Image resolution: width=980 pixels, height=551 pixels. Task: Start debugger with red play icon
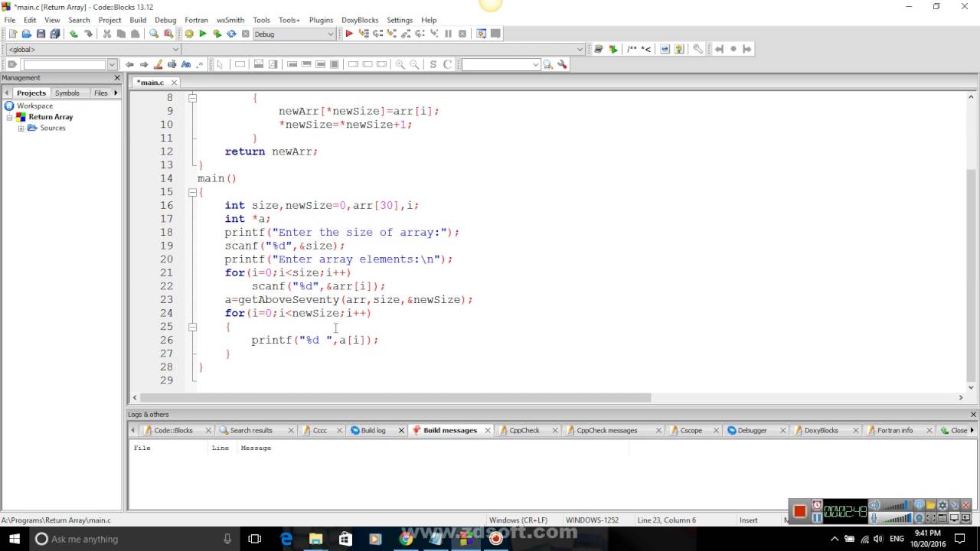349,34
